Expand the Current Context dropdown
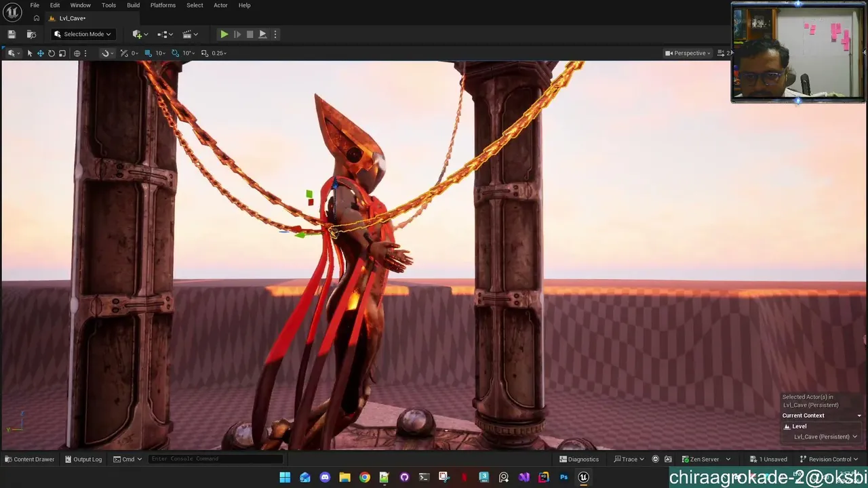 [822, 415]
